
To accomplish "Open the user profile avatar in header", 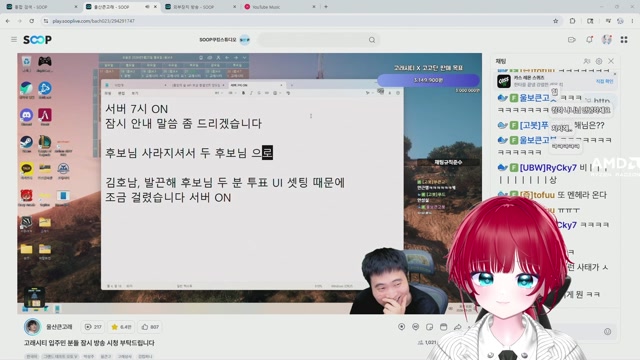I will pos(607,40).
